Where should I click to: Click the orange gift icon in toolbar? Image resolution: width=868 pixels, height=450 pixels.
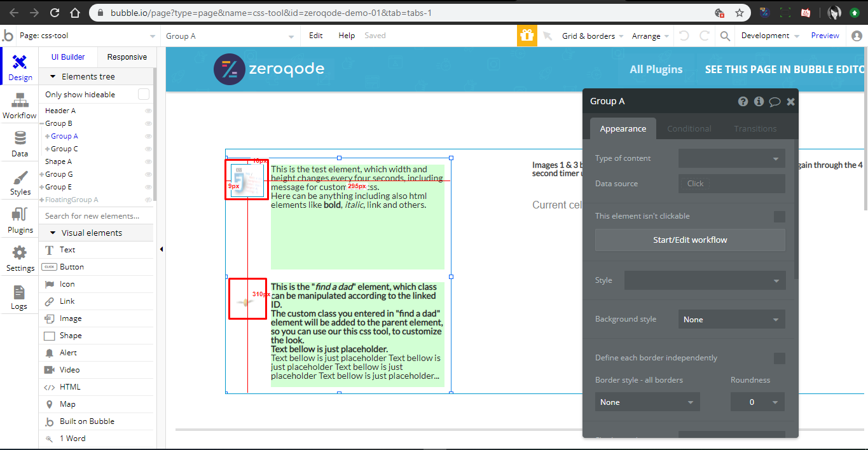coord(527,36)
